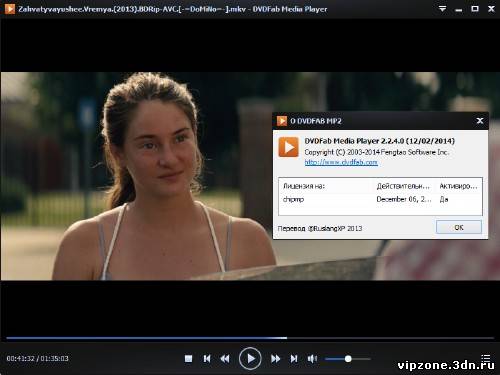
Task: Click the 'Да' activation value
Action: (444, 199)
